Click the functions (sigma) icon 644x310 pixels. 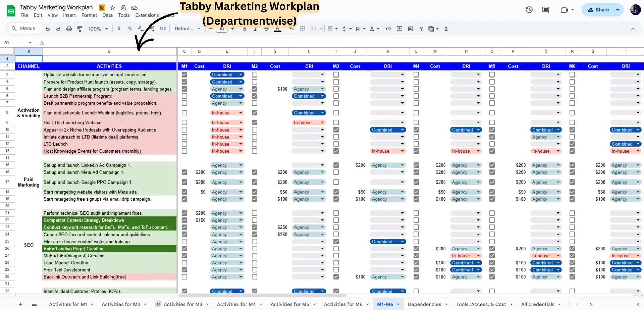coord(446,29)
